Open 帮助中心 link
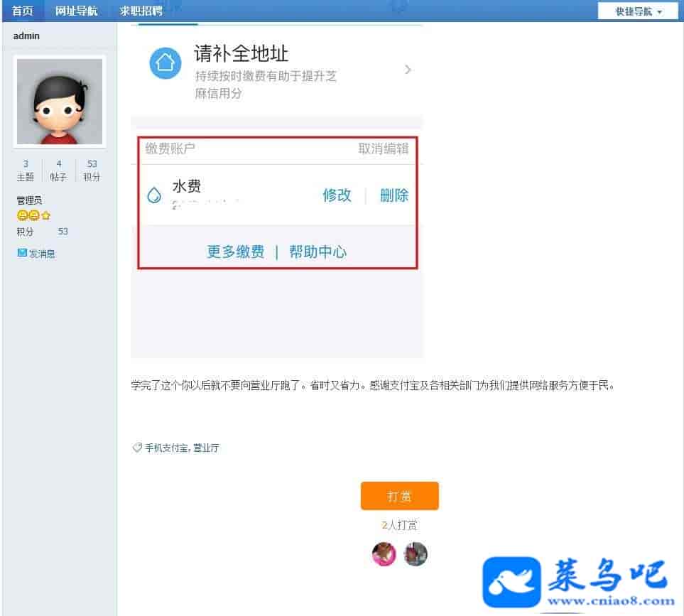The width and height of the screenshot is (684, 616). [317, 252]
